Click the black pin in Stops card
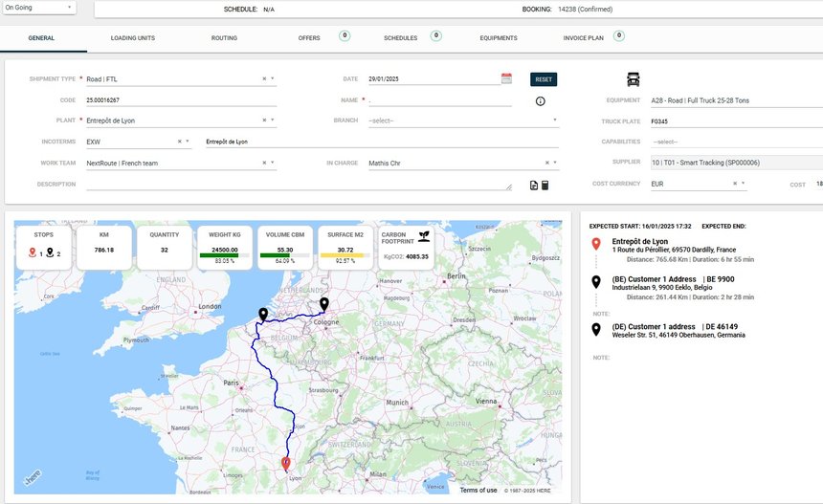The height and width of the screenshot is (504, 823). (50, 252)
